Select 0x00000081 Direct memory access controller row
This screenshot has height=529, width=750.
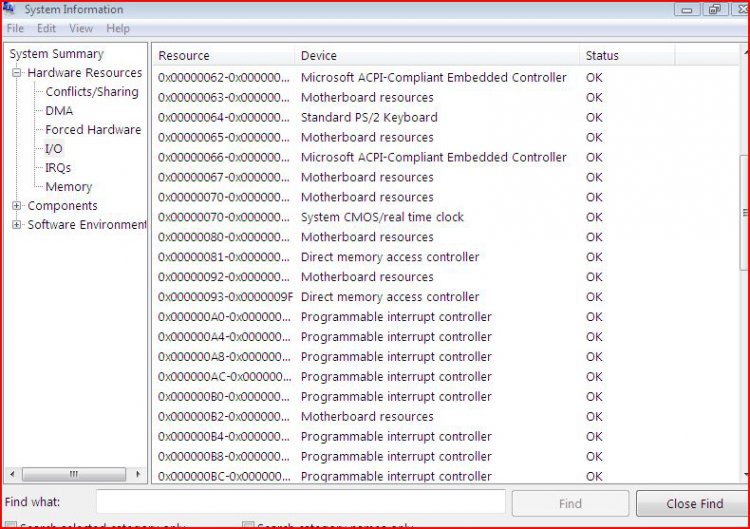tap(380, 257)
